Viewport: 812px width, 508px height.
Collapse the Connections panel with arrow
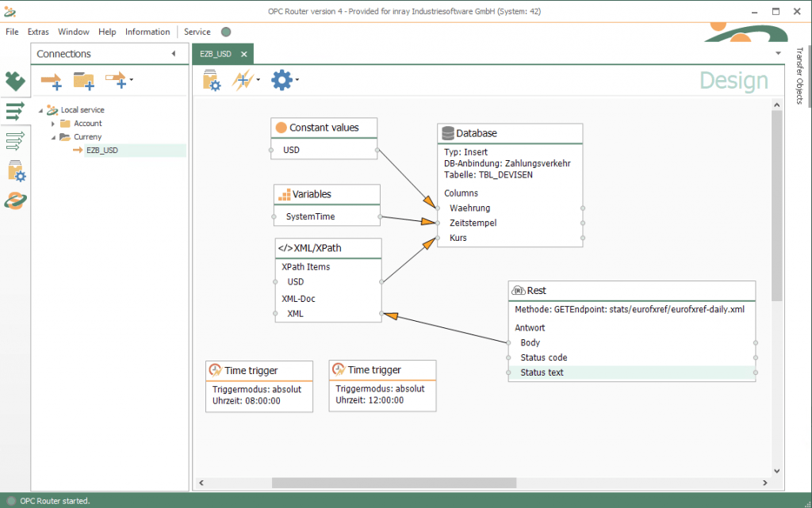[174, 53]
